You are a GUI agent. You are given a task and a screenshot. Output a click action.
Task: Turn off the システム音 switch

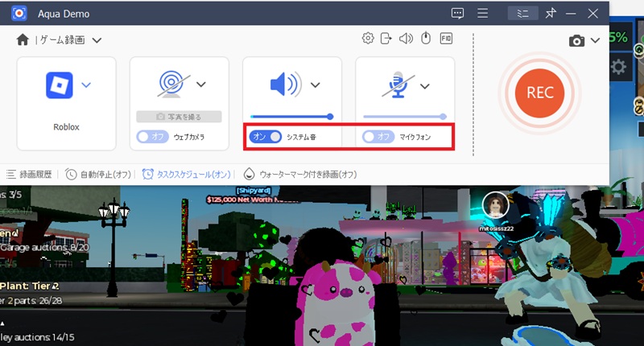pyautogui.click(x=266, y=137)
